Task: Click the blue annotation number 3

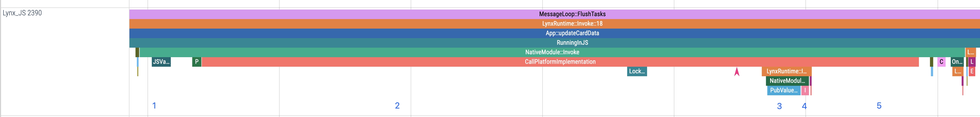Action: tap(779, 106)
